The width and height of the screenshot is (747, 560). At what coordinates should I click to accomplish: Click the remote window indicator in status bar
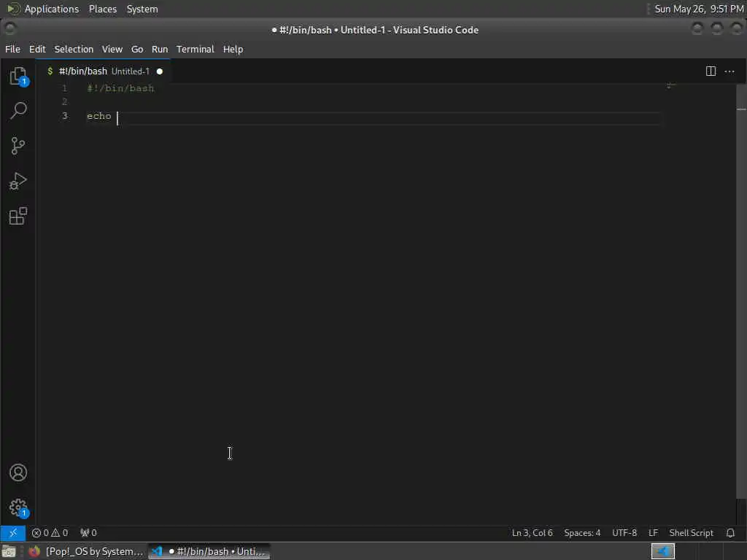[13, 533]
